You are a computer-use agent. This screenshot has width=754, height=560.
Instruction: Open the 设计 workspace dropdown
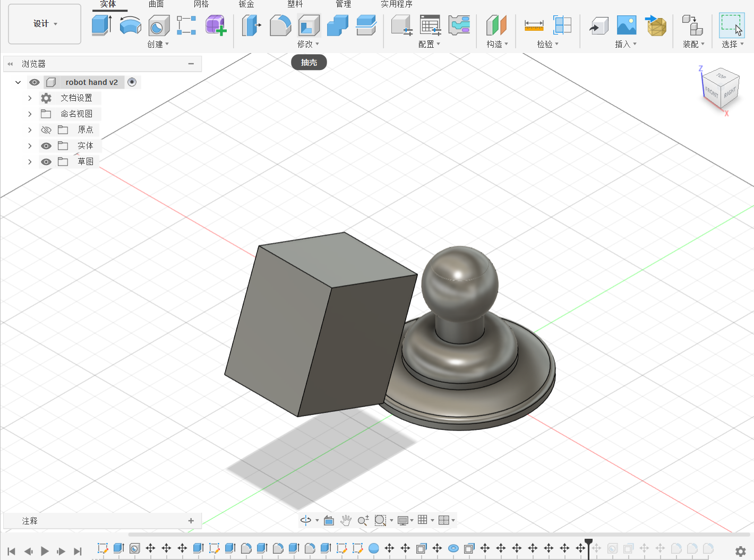[x=45, y=24]
